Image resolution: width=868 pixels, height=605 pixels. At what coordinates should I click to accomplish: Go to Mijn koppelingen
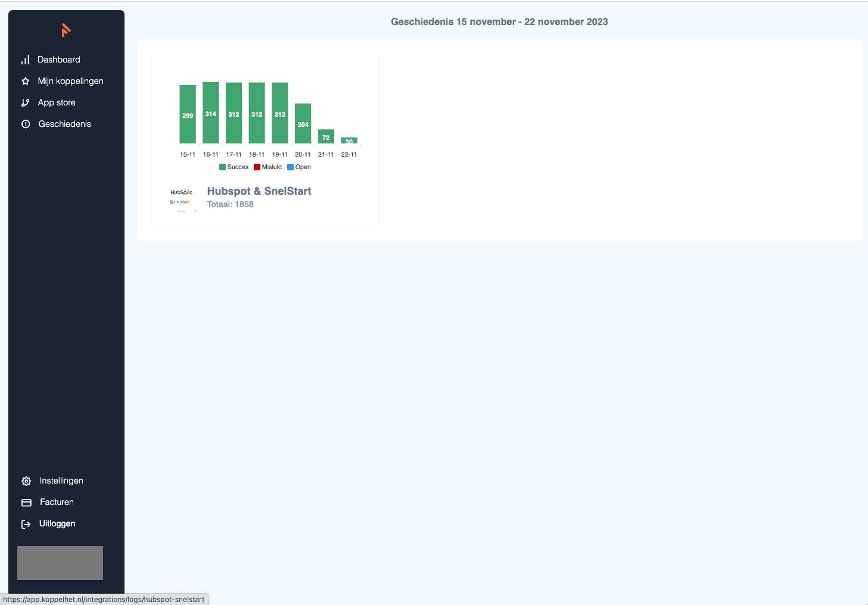[70, 81]
